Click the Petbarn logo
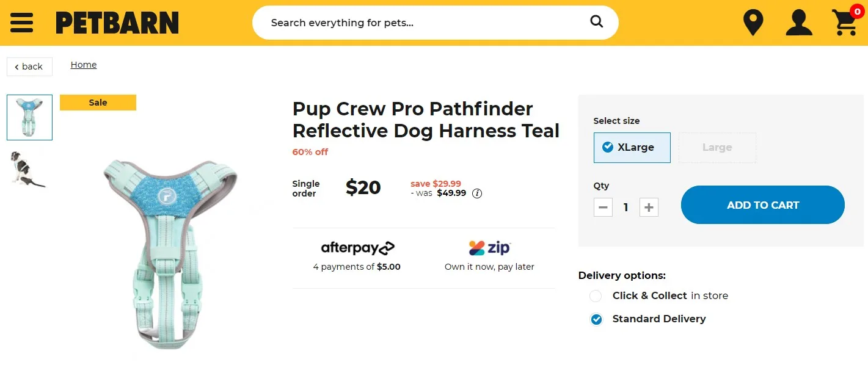Image resolution: width=868 pixels, height=376 pixels. 117,23
